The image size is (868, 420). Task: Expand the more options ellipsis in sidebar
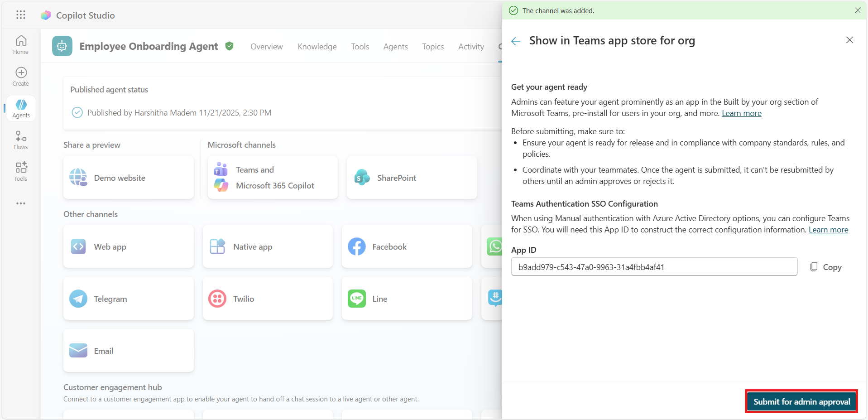click(x=21, y=203)
